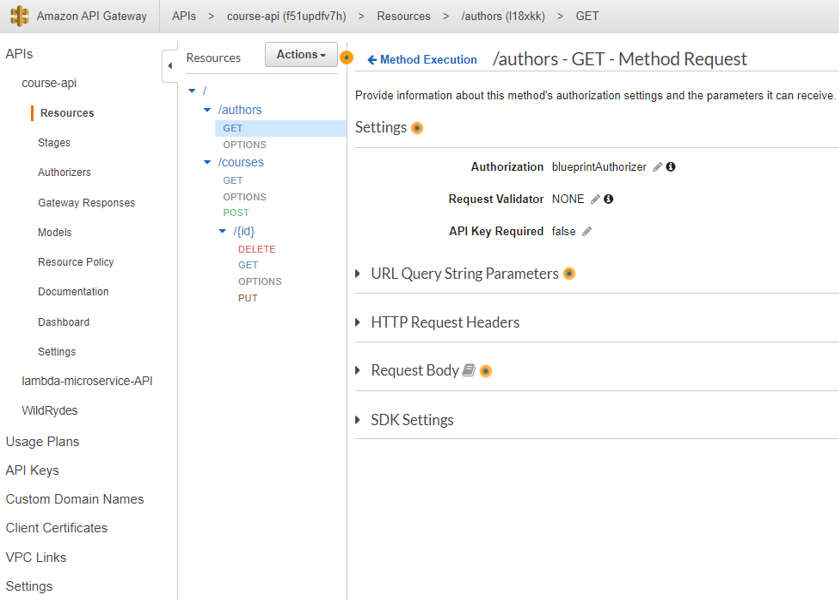Expand the SDK Settings section

click(x=358, y=420)
